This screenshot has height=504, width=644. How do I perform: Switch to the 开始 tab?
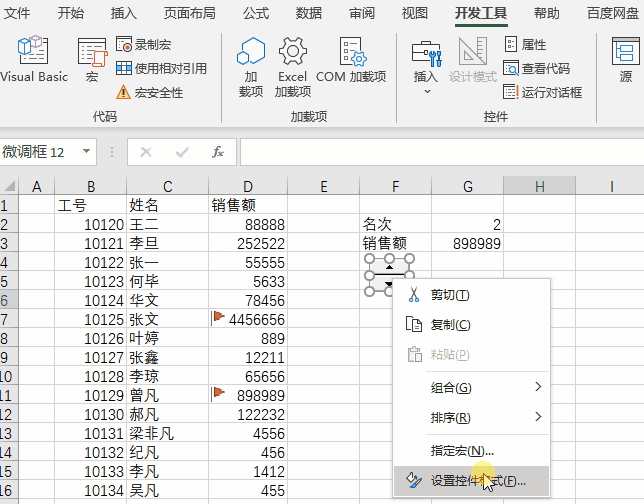pyautogui.click(x=71, y=13)
